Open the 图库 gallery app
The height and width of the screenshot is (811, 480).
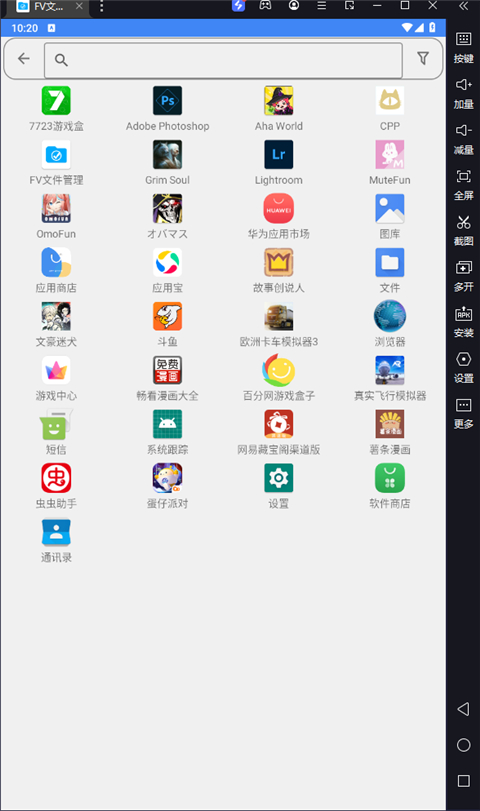coord(389,208)
